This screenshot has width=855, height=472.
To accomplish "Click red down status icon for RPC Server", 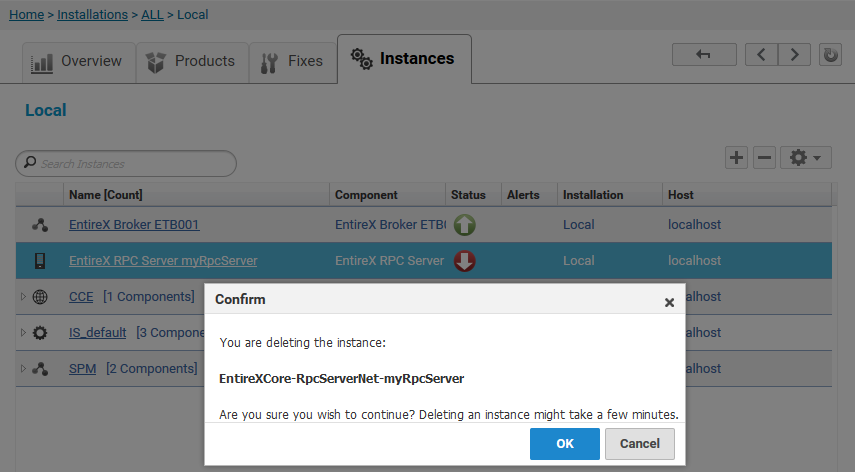I will point(465,261).
